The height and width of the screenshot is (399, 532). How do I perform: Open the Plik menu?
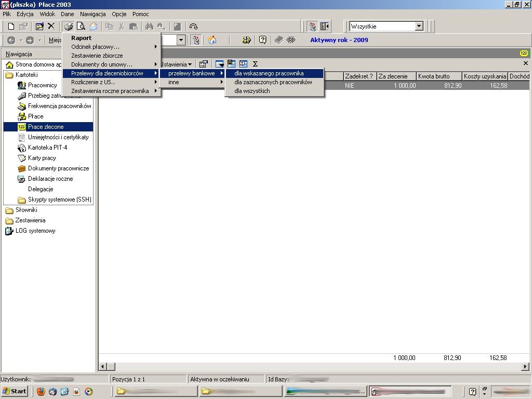coord(7,14)
